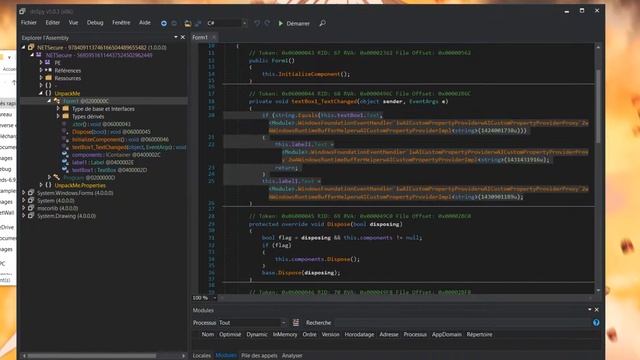This screenshot has height=360, width=640.
Task: Click the help icon in Modules panel
Action: tap(596, 322)
